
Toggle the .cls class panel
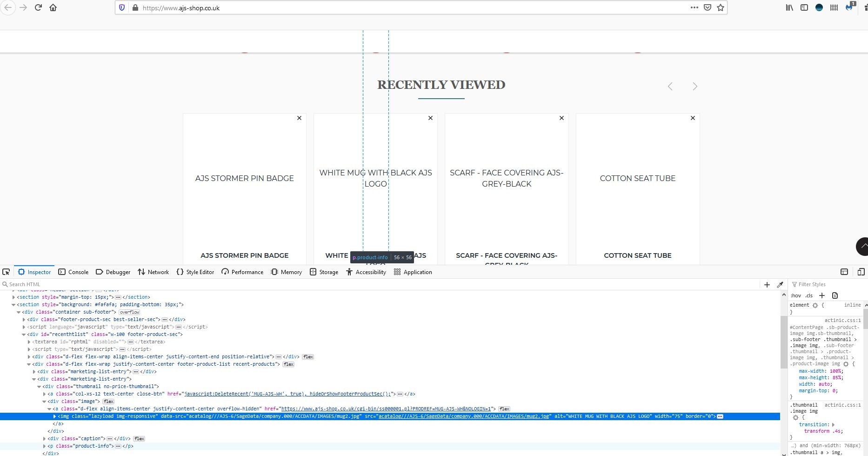(x=809, y=295)
